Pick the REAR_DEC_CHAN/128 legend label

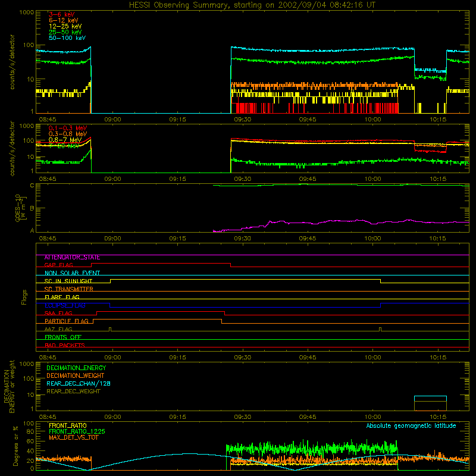click(79, 384)
